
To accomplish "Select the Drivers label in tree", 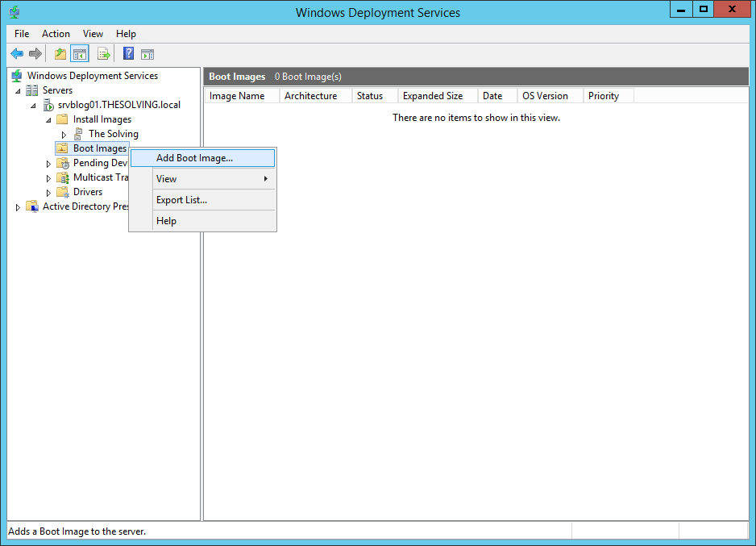I will point(88,192).
